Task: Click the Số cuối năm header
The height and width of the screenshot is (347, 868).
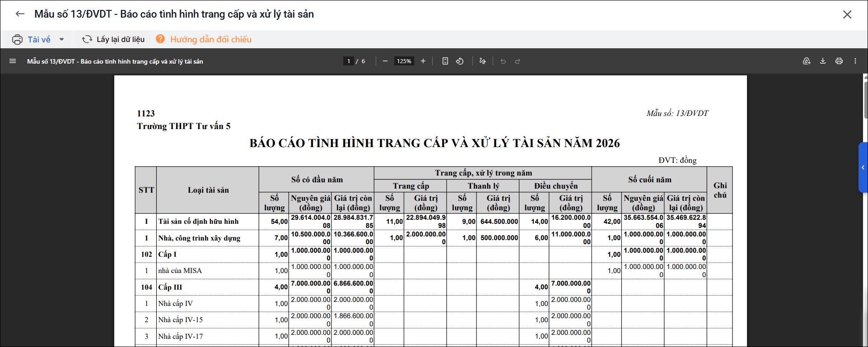Action: [x=650, y=180]
